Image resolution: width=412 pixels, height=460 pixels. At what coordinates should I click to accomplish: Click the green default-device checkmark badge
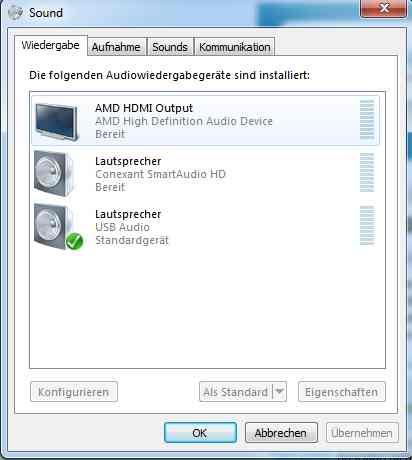pyautogui.click(x=74, y=241)
